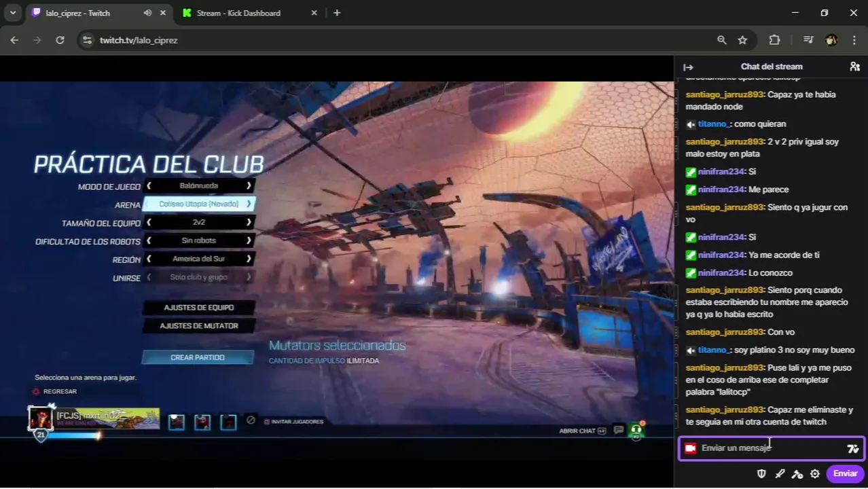The height and width of the screenshot is (489, 868).
Task: Click the Ajustes de mutator button
Action: pos(199,326)
